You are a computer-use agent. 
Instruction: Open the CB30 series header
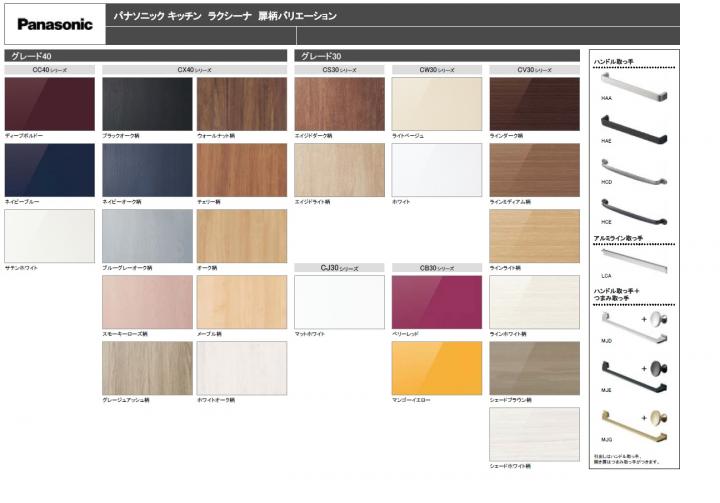(x=437, y=268)
